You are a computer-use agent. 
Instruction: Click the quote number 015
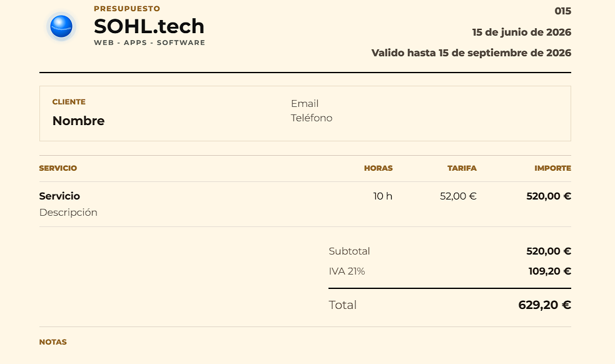(563, 11)
